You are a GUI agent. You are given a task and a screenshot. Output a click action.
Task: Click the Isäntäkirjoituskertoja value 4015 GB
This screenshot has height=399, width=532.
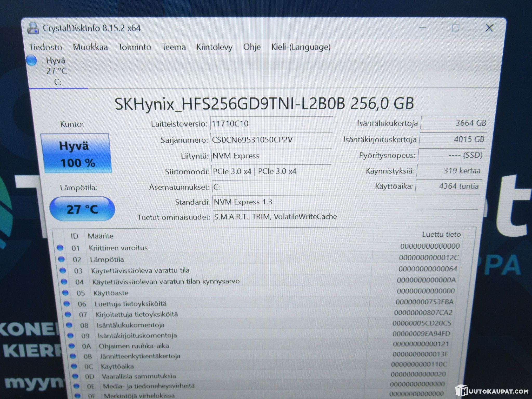(x=453, y=139)
